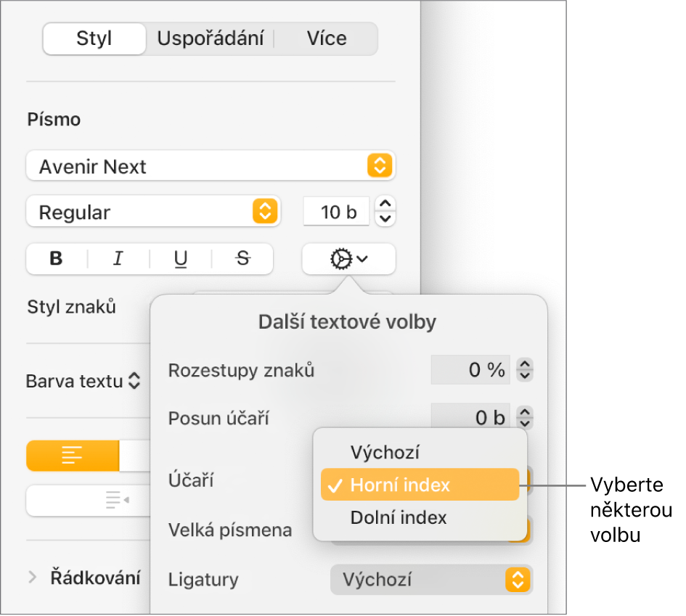This screenshot has width=686, height=616.
Task: Increase Rozestupy znaků with up stepper
Action: [x=525, y=364]
